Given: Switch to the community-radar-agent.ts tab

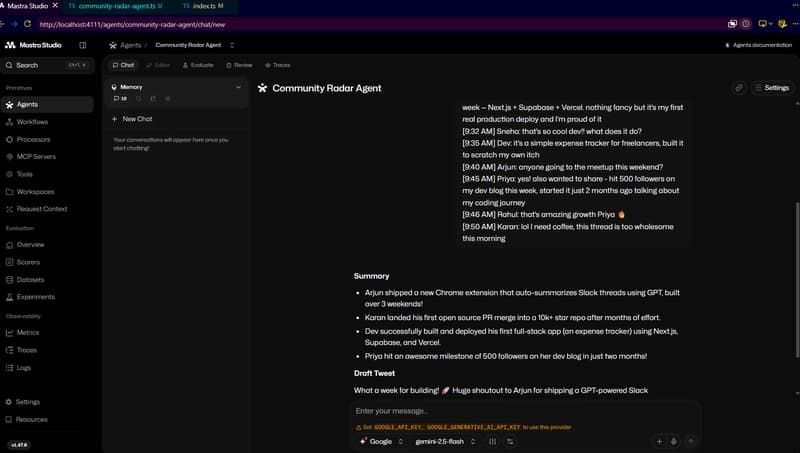Looking at the screenshot, I should 118,6.
